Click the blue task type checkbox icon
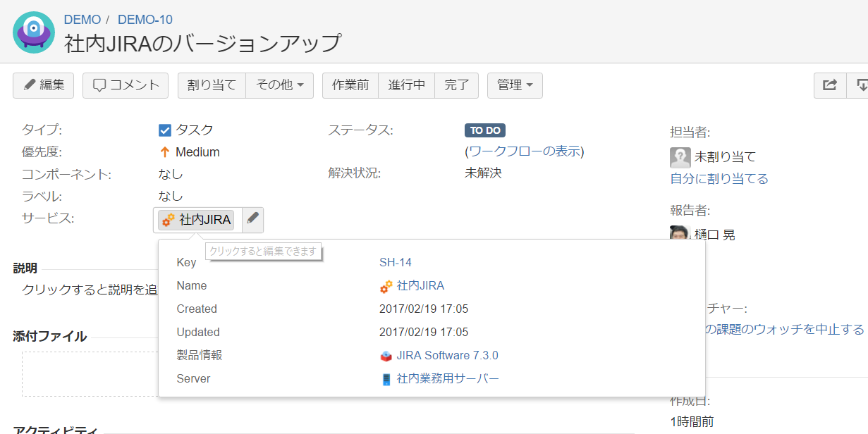This screenshot has width=868, height=434. [x=165, y=130]
